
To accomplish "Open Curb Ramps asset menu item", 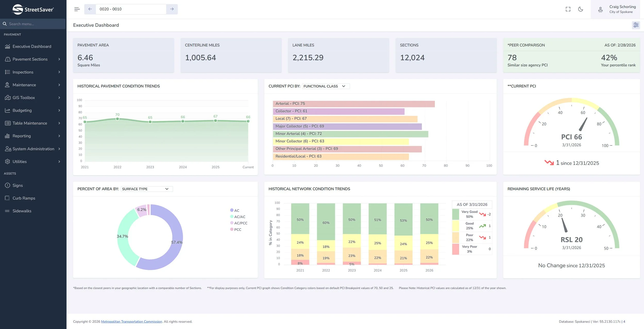I will pyautogui.click(x=24, y=198).
